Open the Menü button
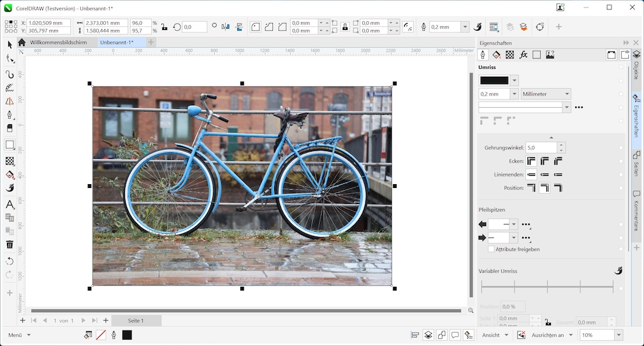644x346 pixels. (x=19, y=335)
